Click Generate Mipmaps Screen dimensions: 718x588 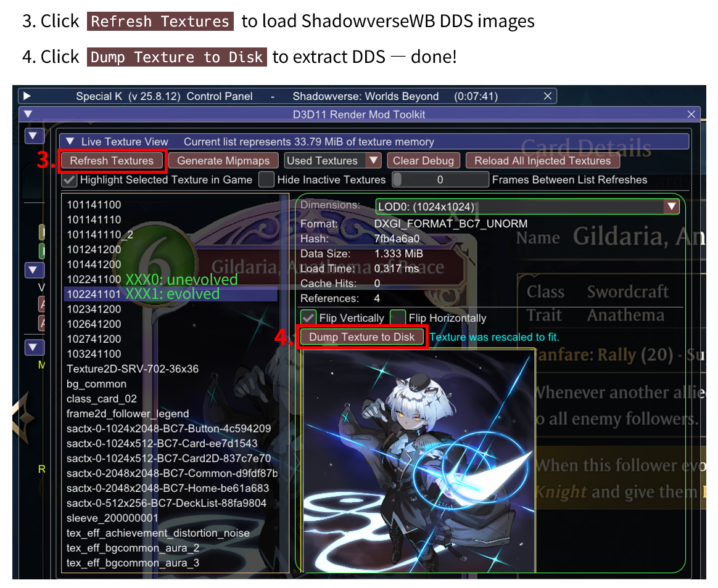click(x=223, y=161)
